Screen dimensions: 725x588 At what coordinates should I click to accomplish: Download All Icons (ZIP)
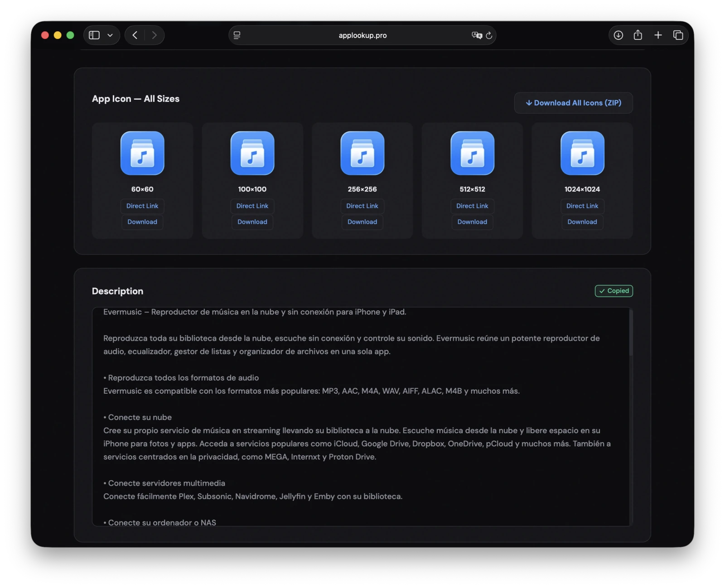click(573, 103)
